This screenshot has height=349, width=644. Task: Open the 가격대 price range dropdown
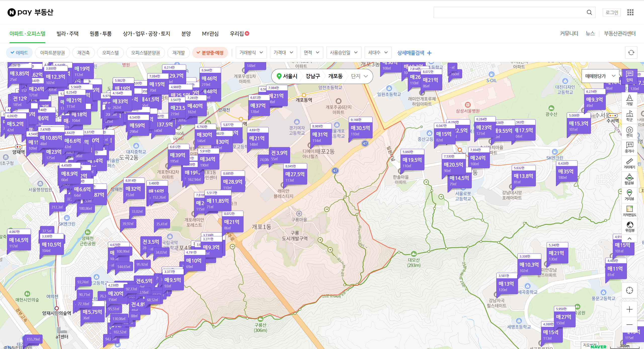283,53
